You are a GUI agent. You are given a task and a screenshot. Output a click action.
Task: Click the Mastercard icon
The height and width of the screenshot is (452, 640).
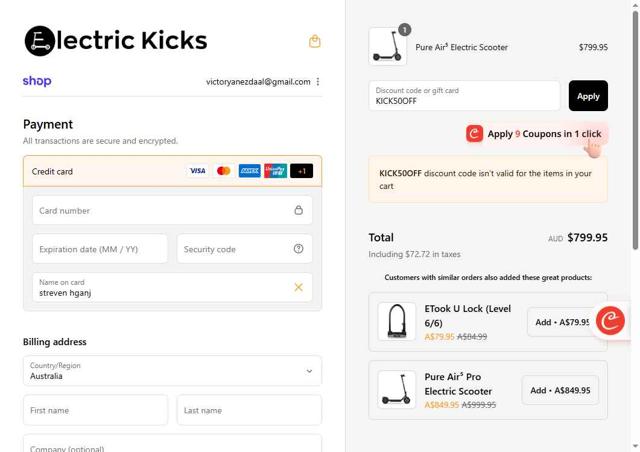pyautogui.click(x=223, y=171)
